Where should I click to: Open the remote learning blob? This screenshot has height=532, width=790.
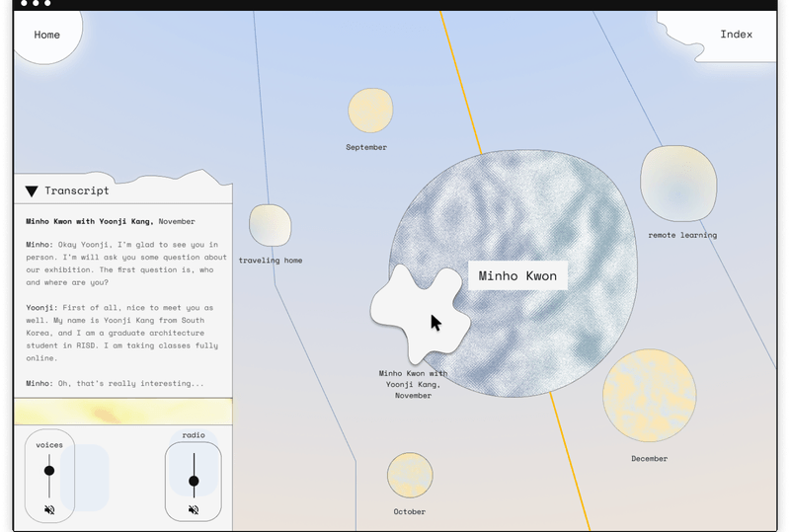coord(677,184)
